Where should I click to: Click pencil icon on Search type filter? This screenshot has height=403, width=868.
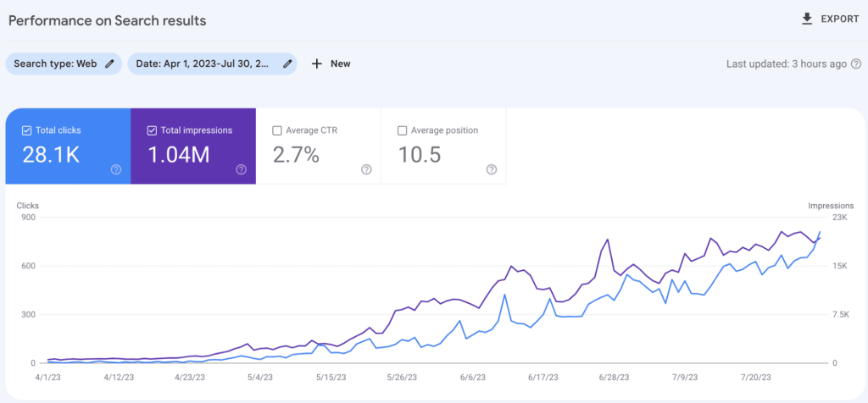tap(109, 63)
